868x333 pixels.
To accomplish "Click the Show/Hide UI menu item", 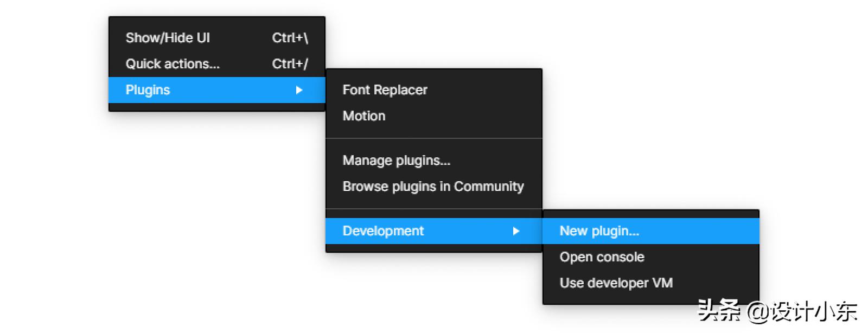I will 168,38.
